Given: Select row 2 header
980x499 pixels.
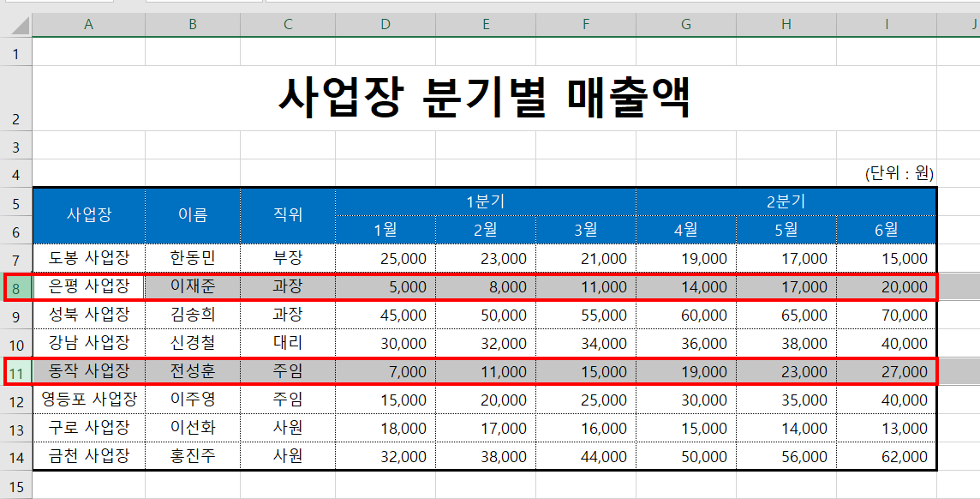Looking at the screenshot, I should [15, 99].
